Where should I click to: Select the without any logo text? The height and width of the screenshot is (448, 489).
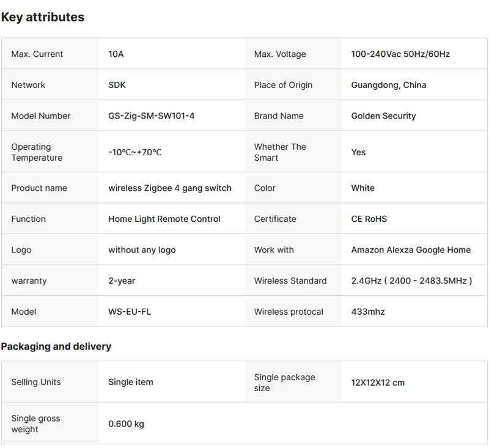142,250
